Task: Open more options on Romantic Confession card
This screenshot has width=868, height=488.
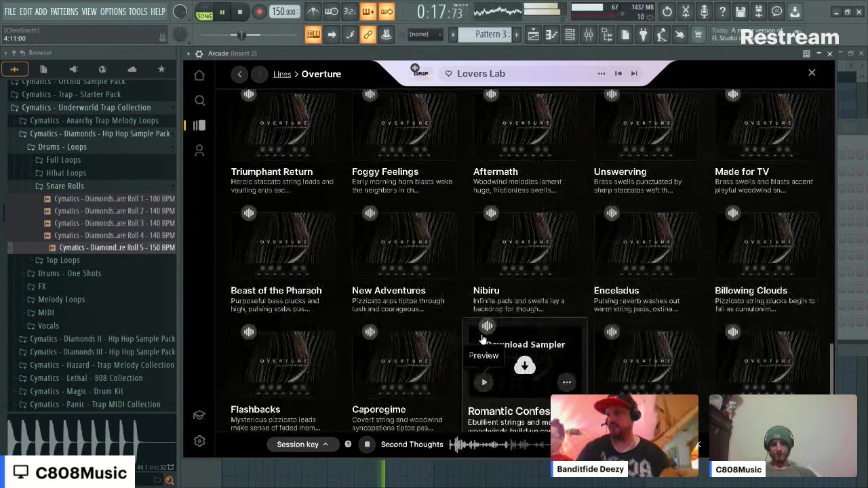Action: [567, 382]
